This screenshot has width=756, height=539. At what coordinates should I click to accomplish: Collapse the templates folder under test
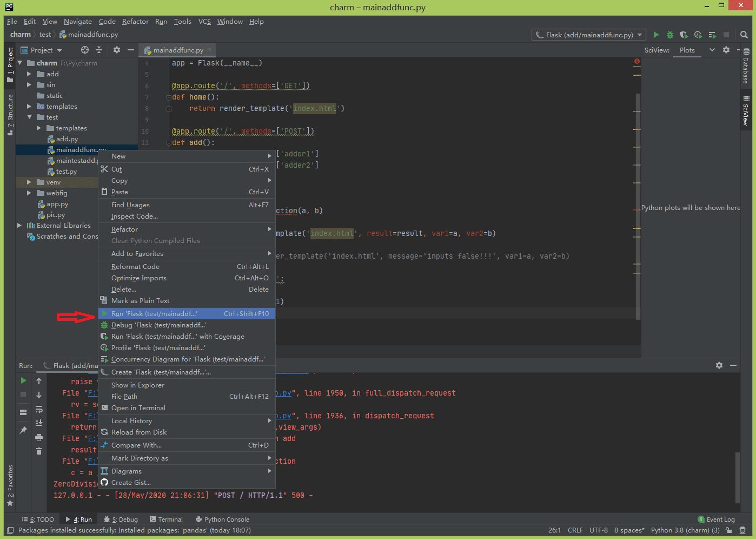tap(37, 128)
